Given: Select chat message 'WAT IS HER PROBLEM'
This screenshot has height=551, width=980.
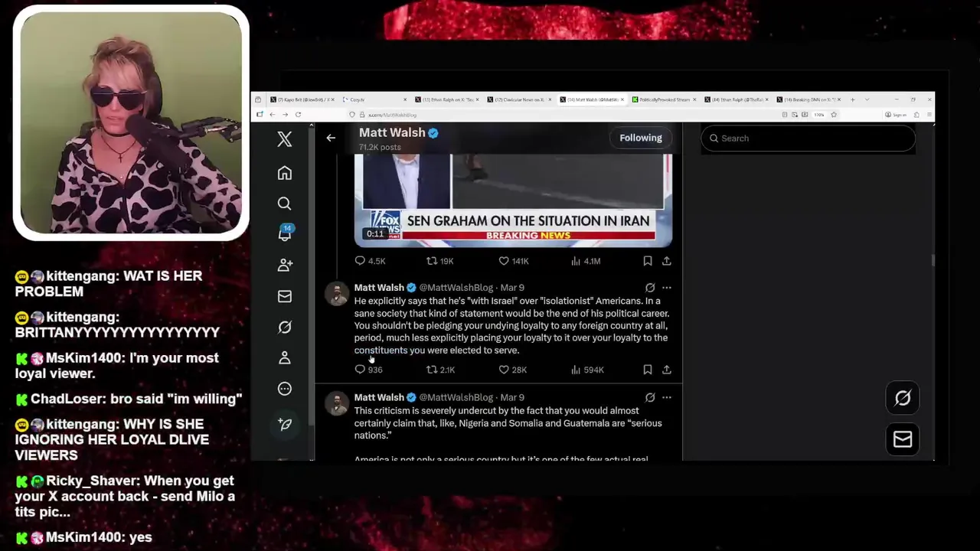Looking at the screenshot, I should (x=109, y=284).
